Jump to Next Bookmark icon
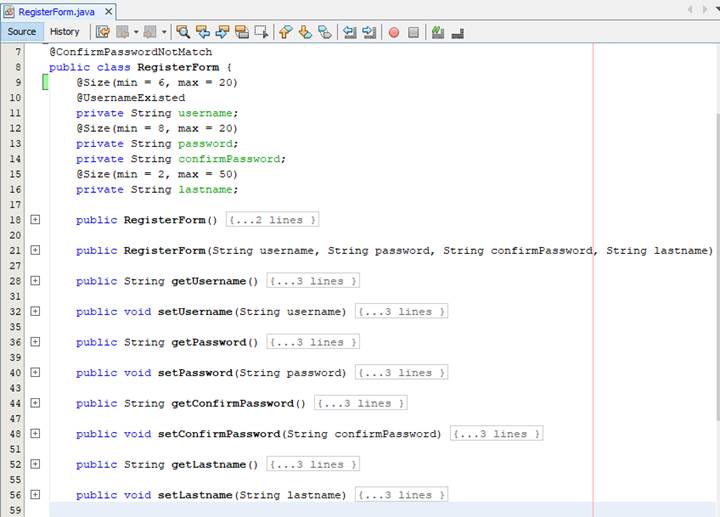The height and width of the screenshot is (517, 720). 305,32
